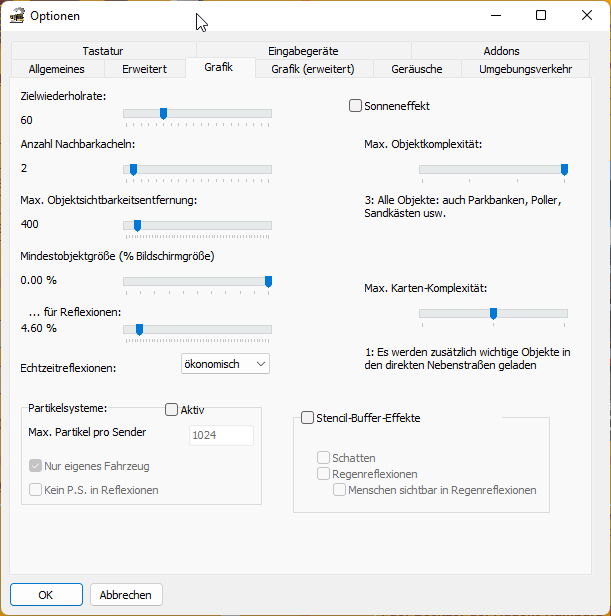Click the Abbrechen button
Image resolution: width=611 pixels, height=616 pixels.
point(127,594)
